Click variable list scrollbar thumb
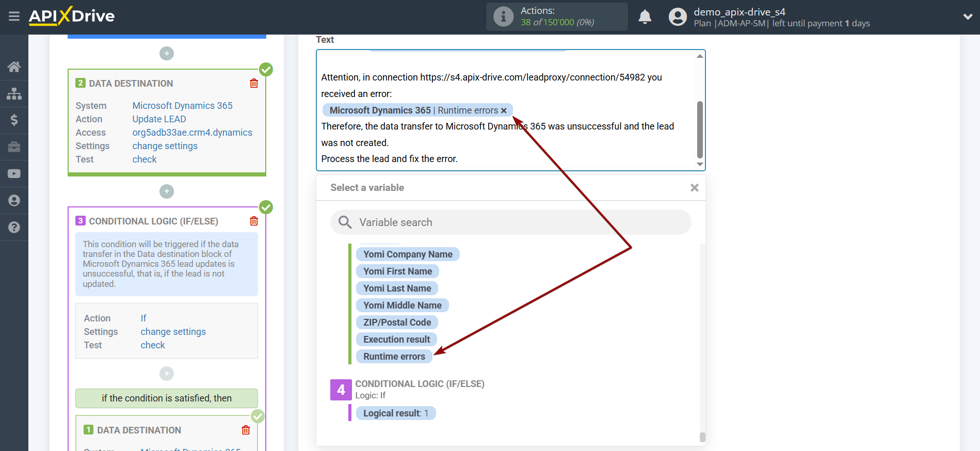 click(x=702, y=437)
